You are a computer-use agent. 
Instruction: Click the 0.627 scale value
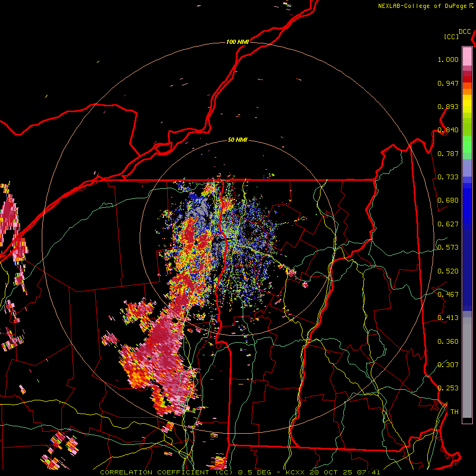448,224
